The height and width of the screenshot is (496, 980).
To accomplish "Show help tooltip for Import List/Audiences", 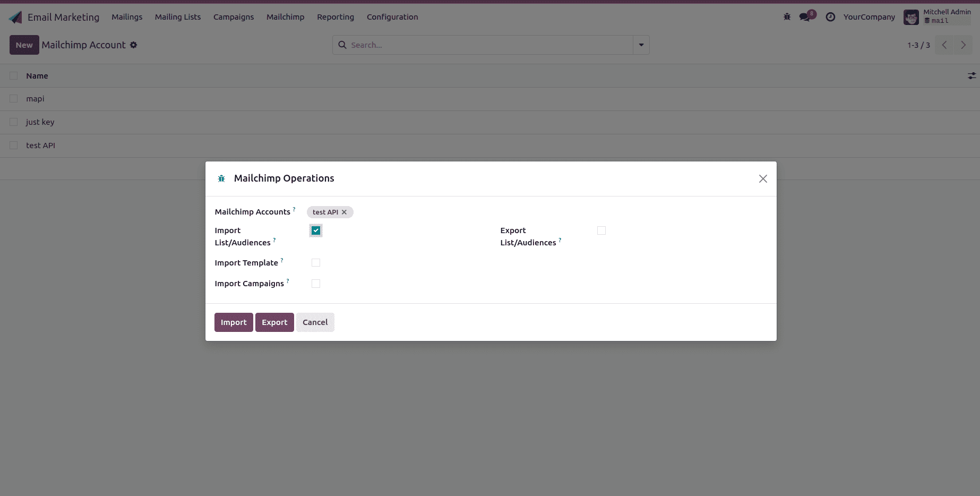I will coord(274,240).
